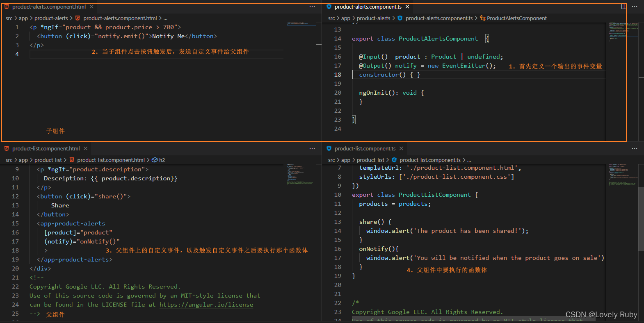Expand product-list folder breadcrumb in html editor
This screenshot has width=644, height=323.
(x=48, y=160)
